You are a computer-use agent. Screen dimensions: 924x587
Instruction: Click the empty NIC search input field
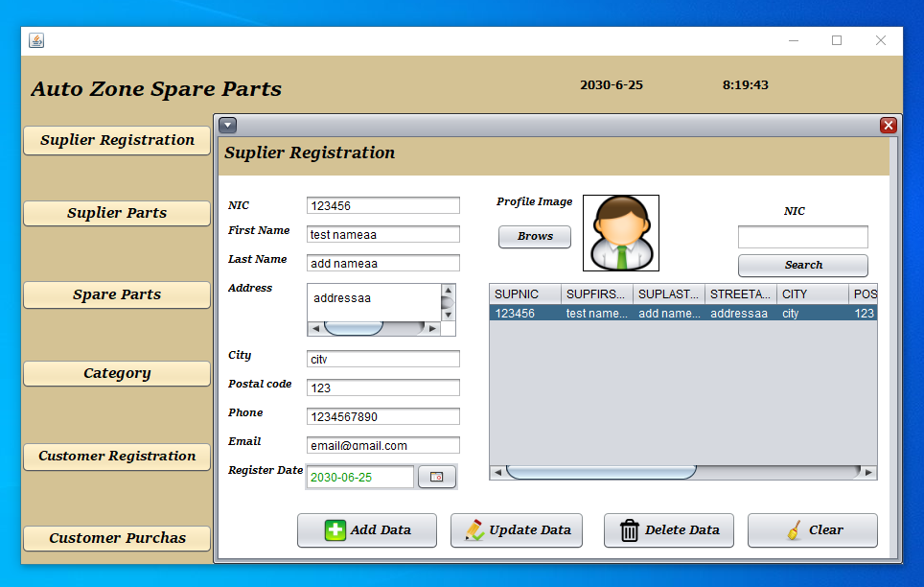click(x=802, y=236)
